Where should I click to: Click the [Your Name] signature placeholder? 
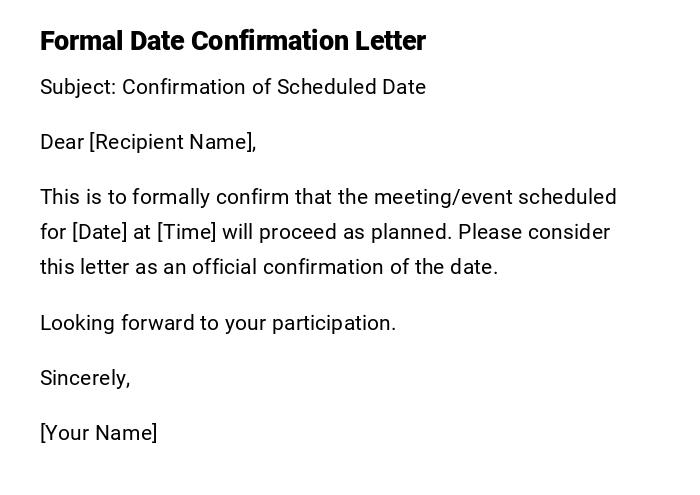[98, 433]
